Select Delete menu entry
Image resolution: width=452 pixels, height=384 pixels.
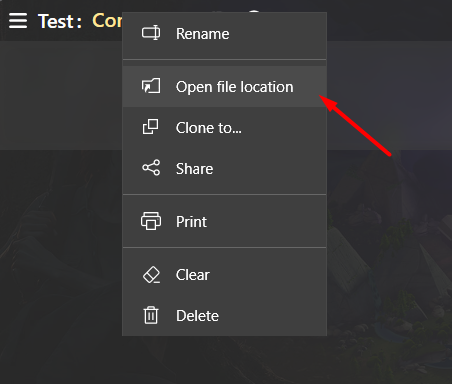[x=224, y=316]
